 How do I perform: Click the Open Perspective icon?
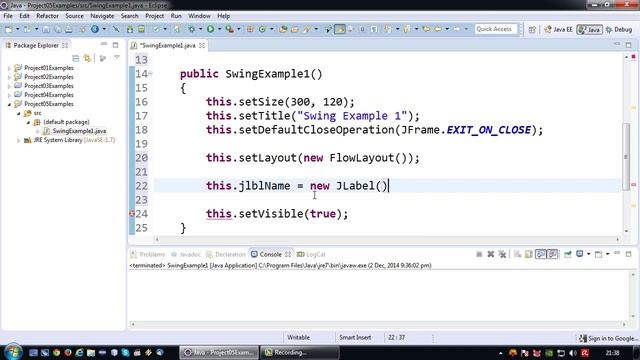532,29
